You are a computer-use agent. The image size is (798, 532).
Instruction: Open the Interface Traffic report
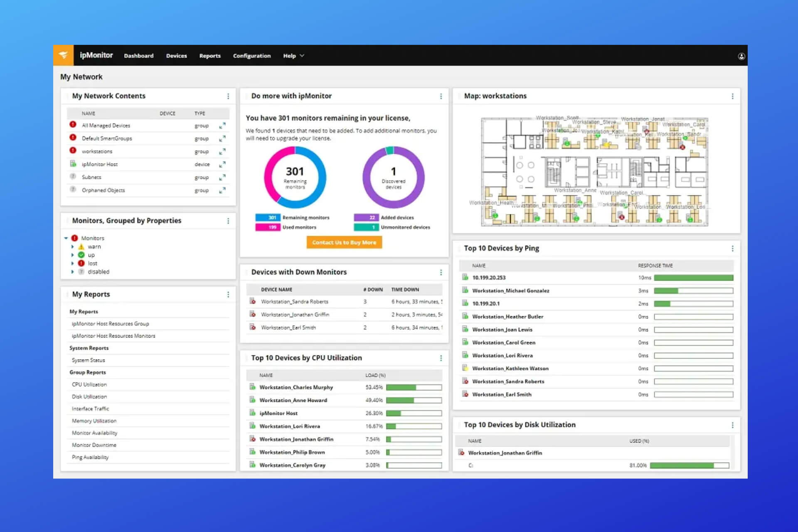click(90, 409)
